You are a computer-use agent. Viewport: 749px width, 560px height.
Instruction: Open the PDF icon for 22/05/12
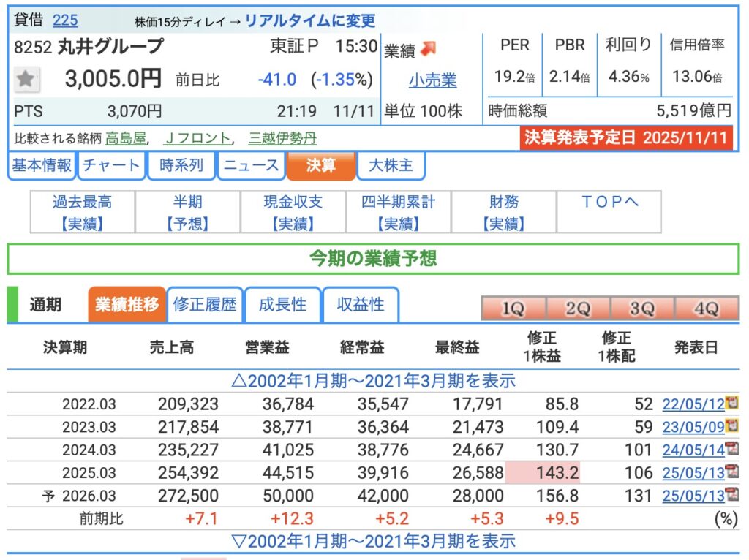731,404
